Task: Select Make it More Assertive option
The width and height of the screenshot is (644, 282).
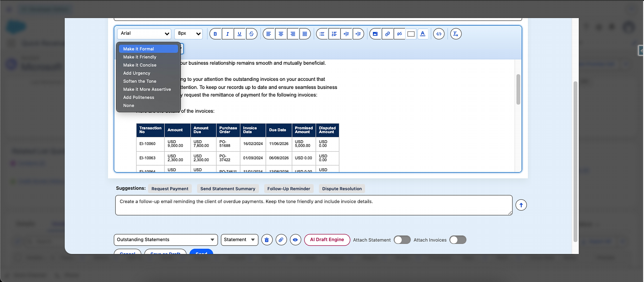Action: (x=149, y=89)
